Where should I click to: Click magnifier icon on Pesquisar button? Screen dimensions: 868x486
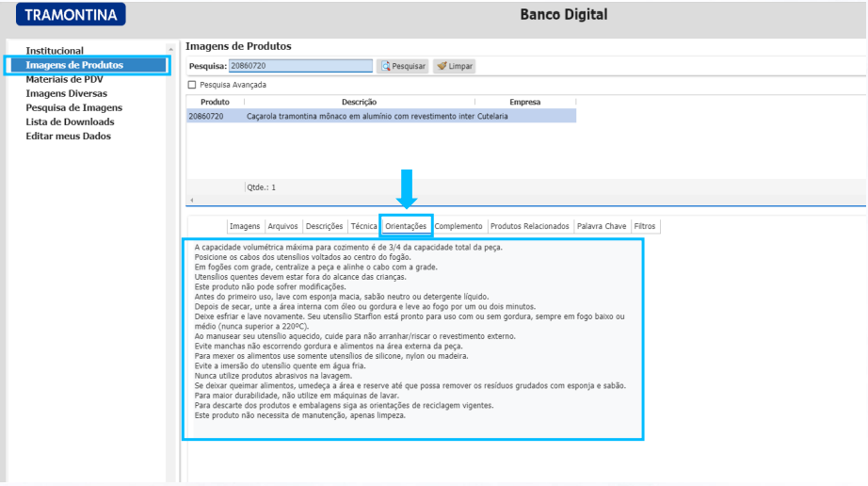pos(385,66)
